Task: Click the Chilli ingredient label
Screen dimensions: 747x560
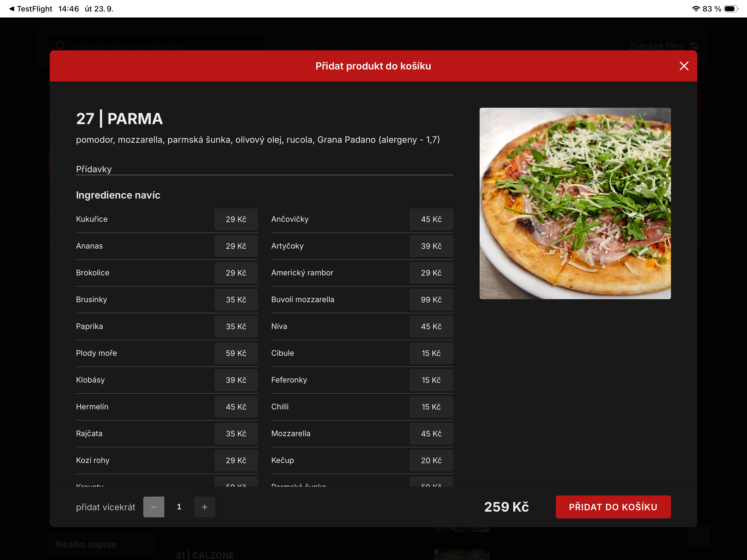Action: pos(280,407)
